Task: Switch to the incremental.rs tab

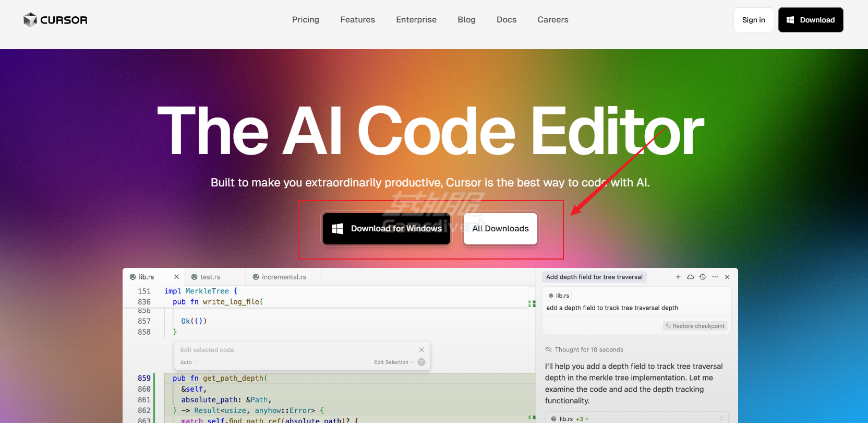Action: [x=283, y=277]
